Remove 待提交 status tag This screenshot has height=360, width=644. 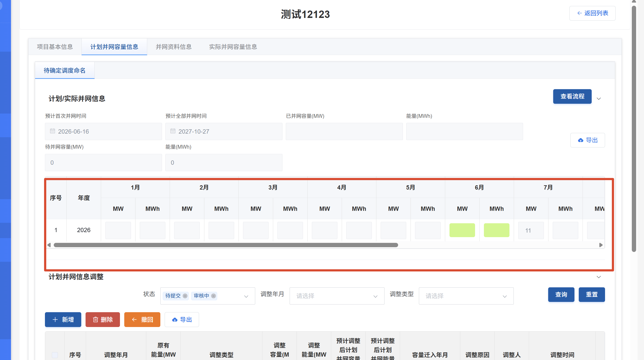point(185,296)
